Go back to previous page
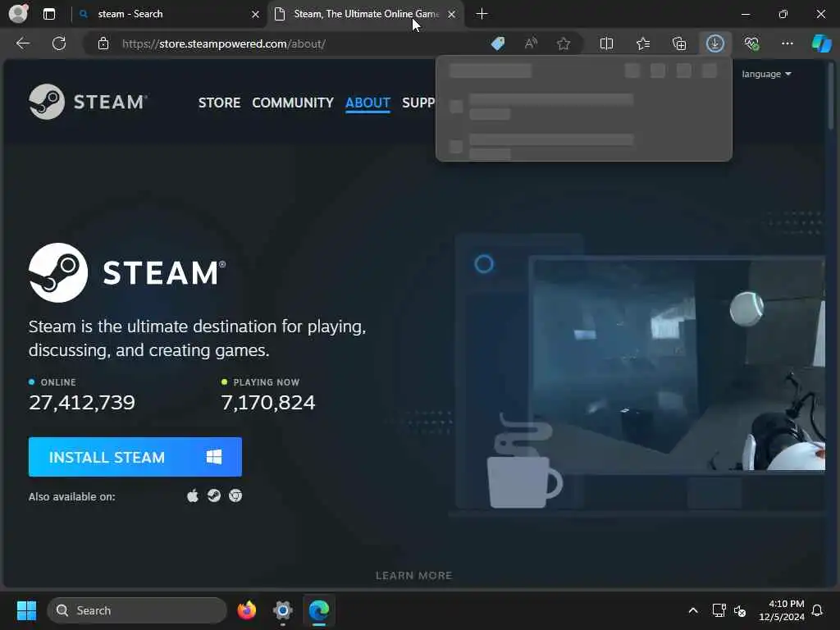The width and height of the screenshot is (840, 630). (23, 43)
